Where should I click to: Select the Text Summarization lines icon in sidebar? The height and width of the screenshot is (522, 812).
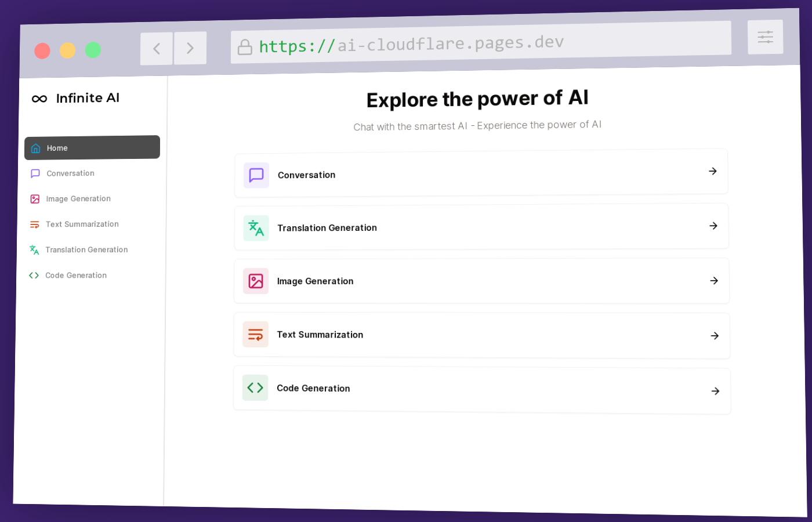tap(35, 224)
